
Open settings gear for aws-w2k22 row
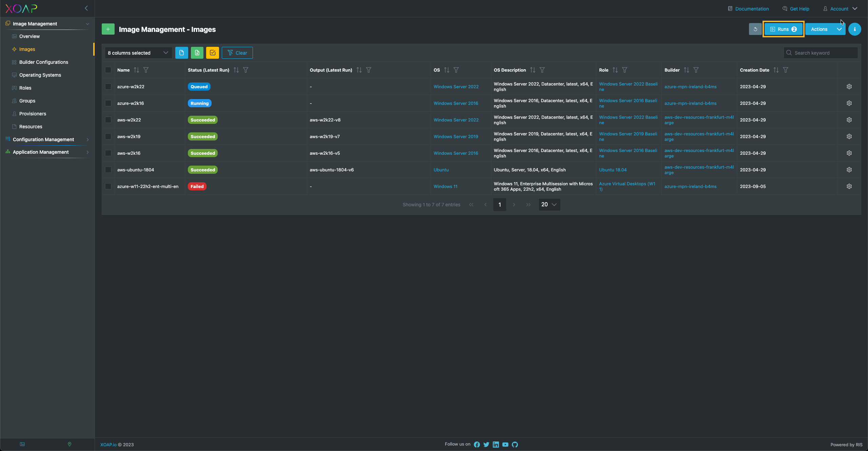[849, 120]
